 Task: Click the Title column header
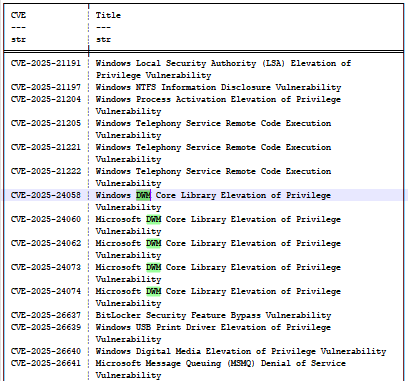(x=108, y=15)
